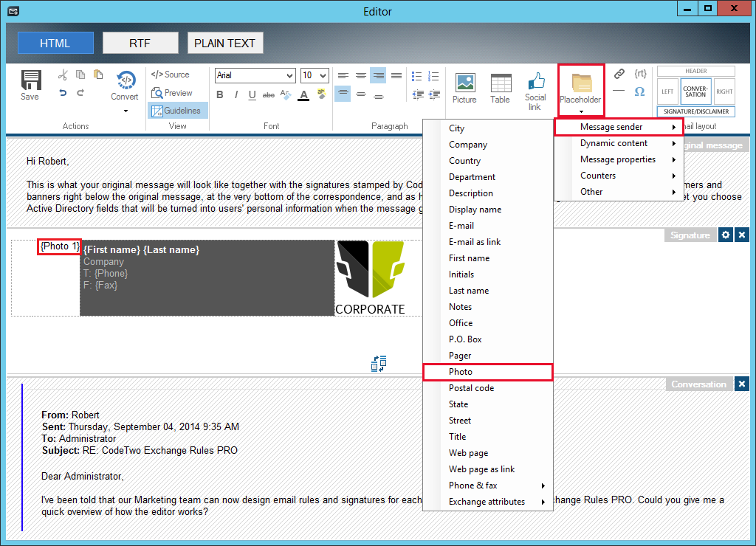The image size is (756, 546).
Task: Apply italic formatting
Action: pos(236,94)
